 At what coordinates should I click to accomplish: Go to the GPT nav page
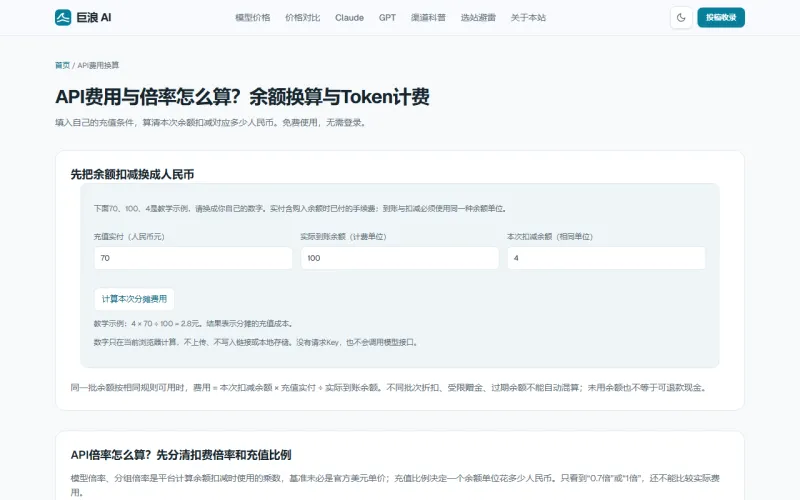pyautogui.click(x=387, y=17)
